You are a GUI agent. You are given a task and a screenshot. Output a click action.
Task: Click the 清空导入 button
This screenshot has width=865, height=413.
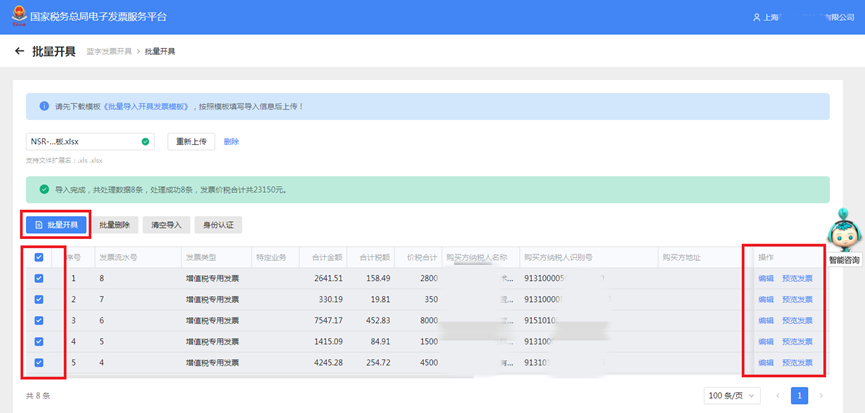166,224
